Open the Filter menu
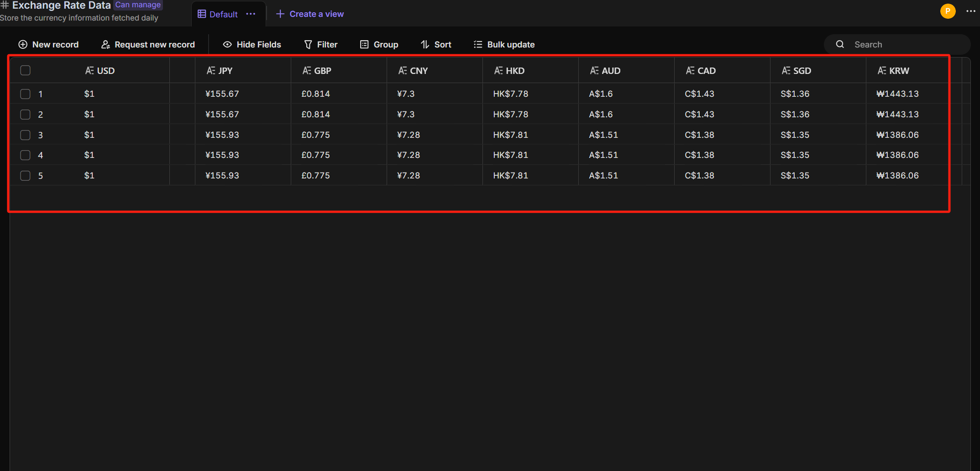The height and width of the screenshot is (471, 980). pyautogui.click(x=321, y=44)
